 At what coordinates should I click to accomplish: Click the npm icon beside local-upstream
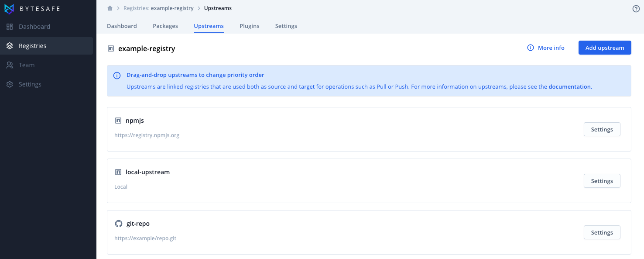pyautogui.click(x=118, y=172)
